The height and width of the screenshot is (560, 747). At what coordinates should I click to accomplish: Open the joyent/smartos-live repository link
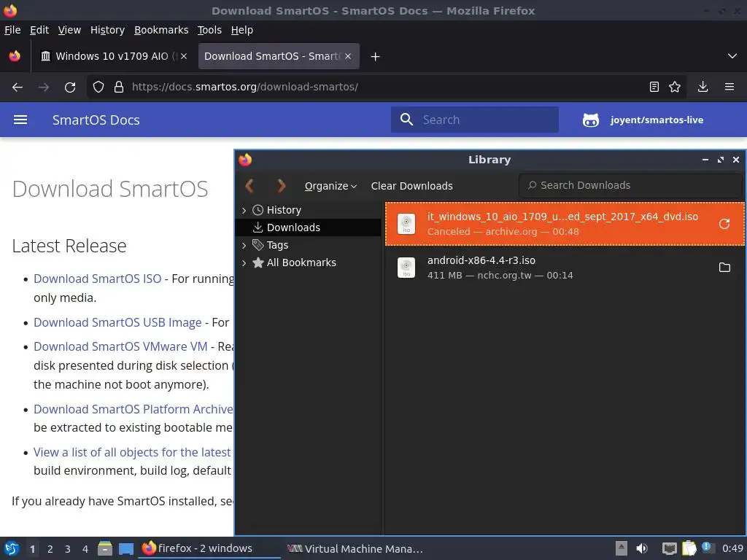(x=643, y=120)
